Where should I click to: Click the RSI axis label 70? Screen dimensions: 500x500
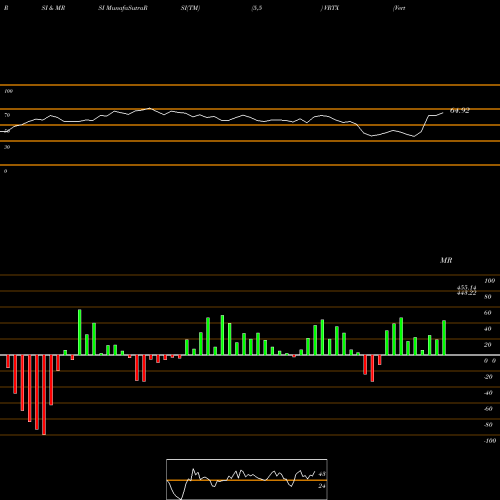(x=7, y=115)
